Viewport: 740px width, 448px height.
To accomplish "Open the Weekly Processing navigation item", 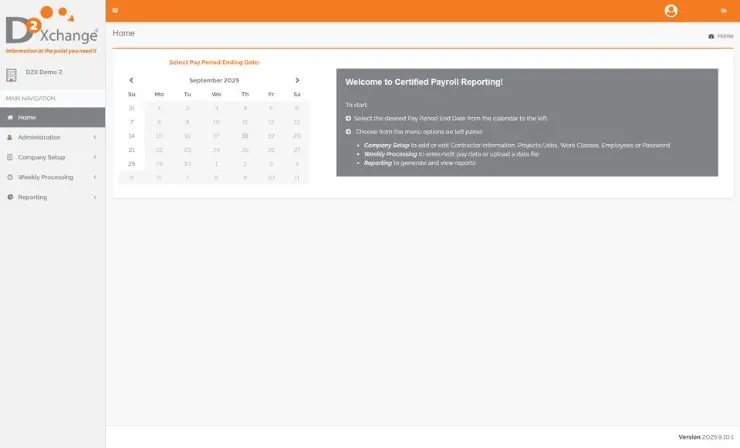I will coord(52,177).
